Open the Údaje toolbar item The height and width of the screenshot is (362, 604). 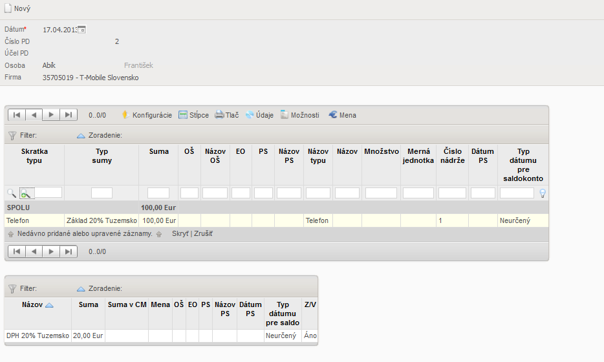click(x=259, y=115)
